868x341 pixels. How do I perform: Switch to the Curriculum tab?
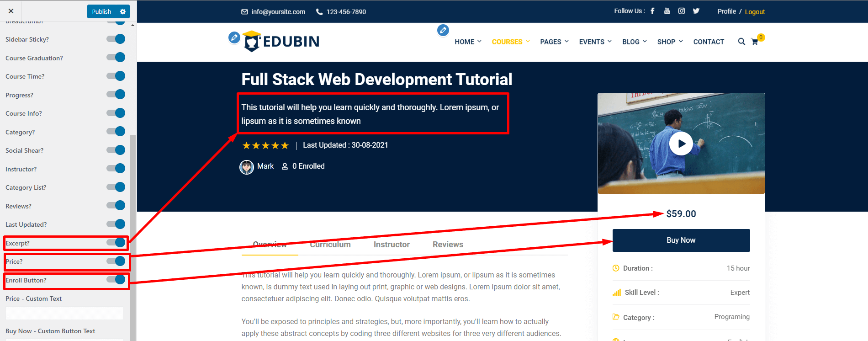pos(330,245)
